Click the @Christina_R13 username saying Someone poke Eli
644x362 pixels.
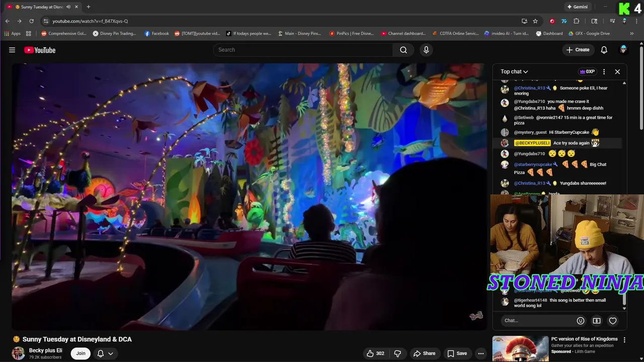coord(529,88)
